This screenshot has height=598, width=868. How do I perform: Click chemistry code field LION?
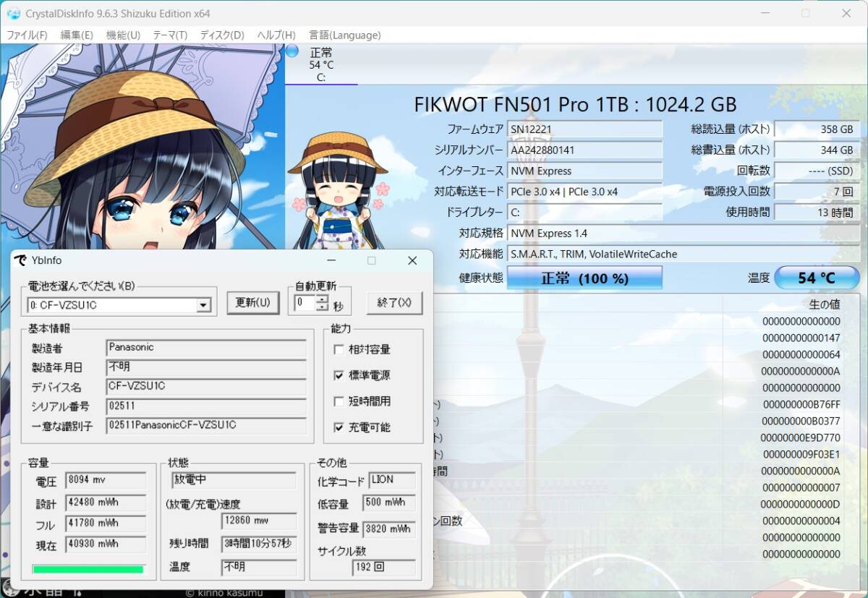pyautogui.click(x=391, y=480)
